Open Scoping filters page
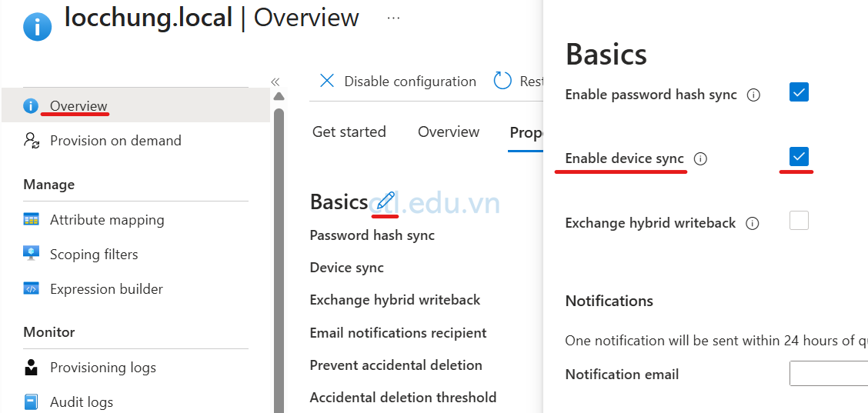The width and height of the screenshot is (868, 413). point(94,255)
